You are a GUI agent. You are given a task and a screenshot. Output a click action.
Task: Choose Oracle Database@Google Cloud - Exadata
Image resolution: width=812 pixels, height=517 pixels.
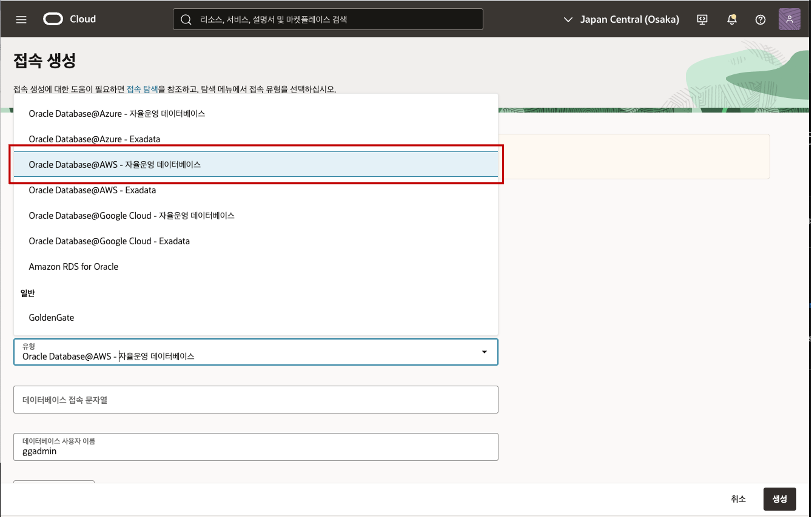(x=109, y=241)
